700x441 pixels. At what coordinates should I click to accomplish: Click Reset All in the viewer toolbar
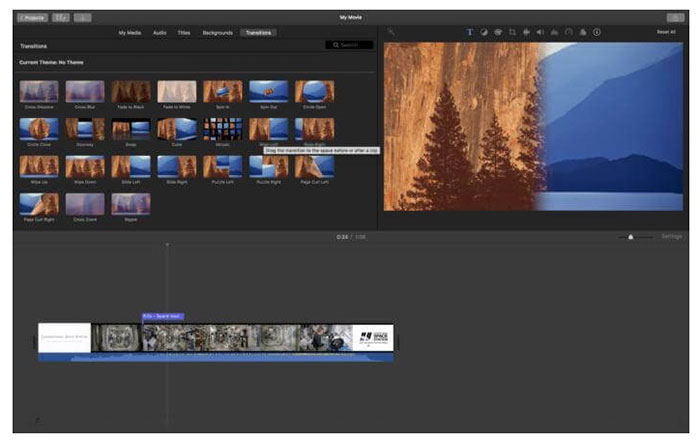(x=666, y=32)
